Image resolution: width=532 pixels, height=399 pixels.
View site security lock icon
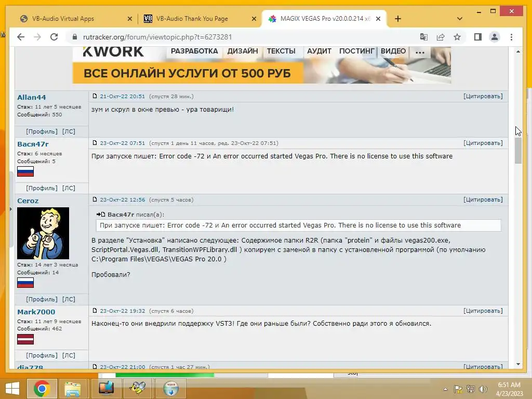[x=75, y=37]
